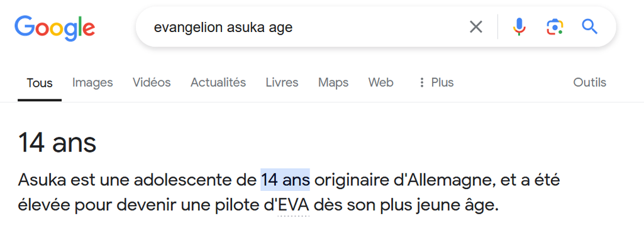644x233 pixels.
Task: Start voice search with the microphone icon
Action: point(519,27)
